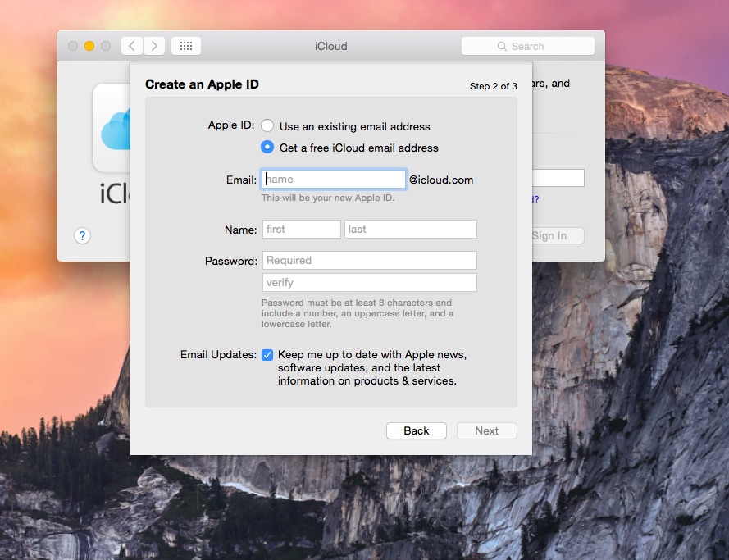Click the first name field
This screenshot has height=560, width=729.
coord(301,229)
